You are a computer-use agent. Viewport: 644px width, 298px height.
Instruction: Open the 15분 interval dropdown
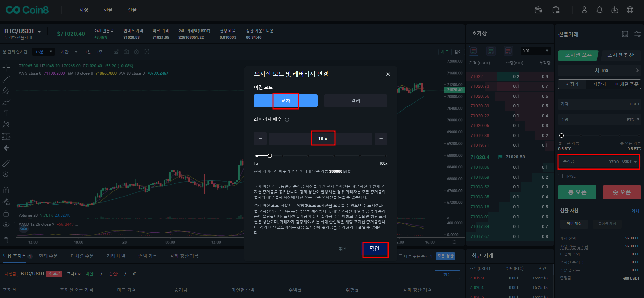(x=43, y=52)
